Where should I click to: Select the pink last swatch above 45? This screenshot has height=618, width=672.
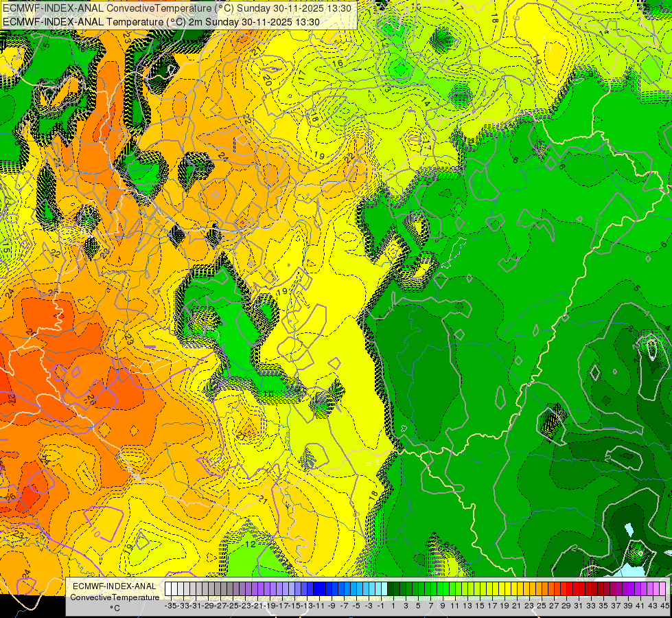point(662,589)
